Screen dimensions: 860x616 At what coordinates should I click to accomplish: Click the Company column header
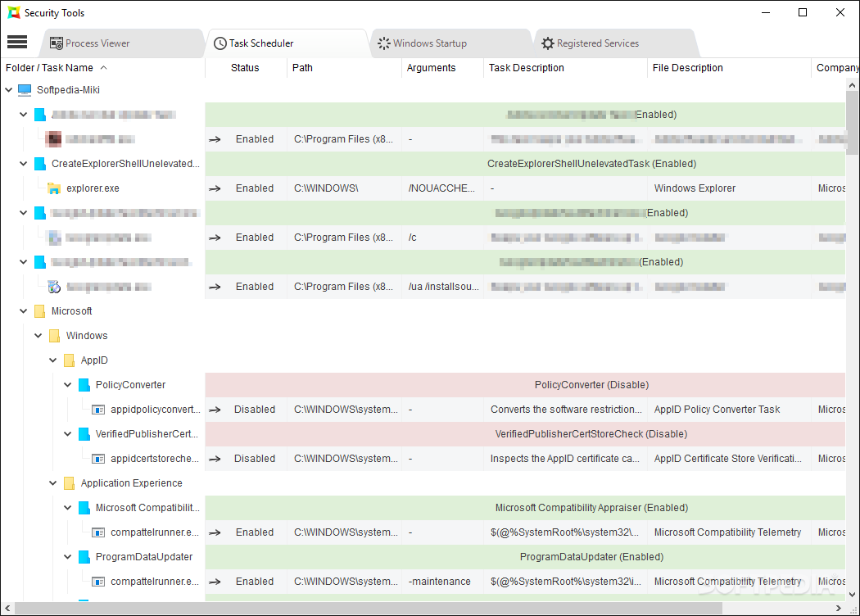[x=835, y=68]
